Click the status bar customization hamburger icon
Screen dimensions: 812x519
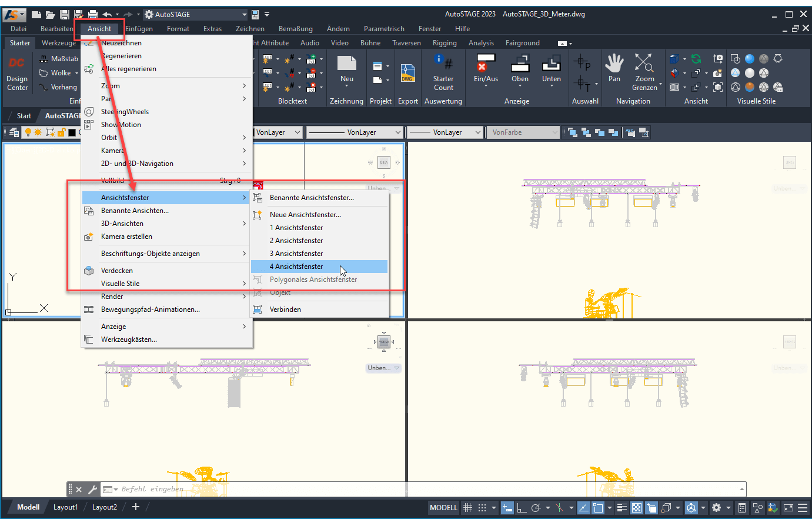[803, 507]
